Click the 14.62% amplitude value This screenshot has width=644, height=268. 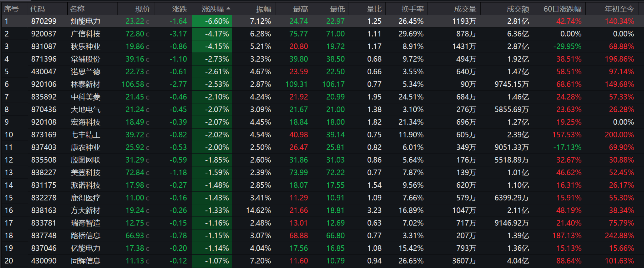coord(259,210)
